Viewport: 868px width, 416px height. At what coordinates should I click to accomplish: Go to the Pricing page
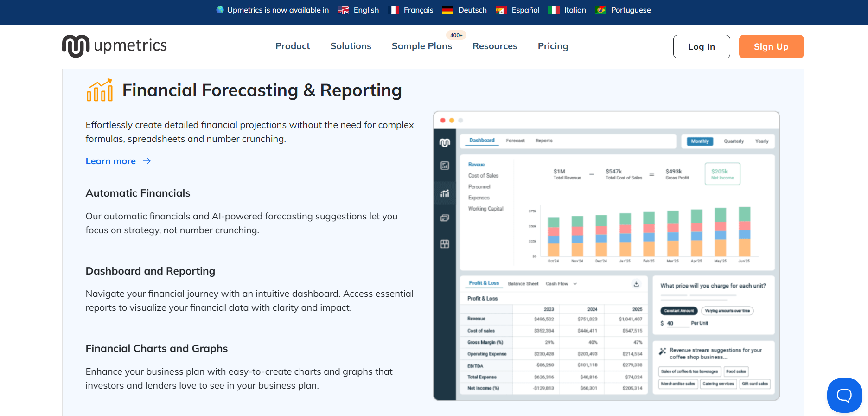tap(553, 46)
